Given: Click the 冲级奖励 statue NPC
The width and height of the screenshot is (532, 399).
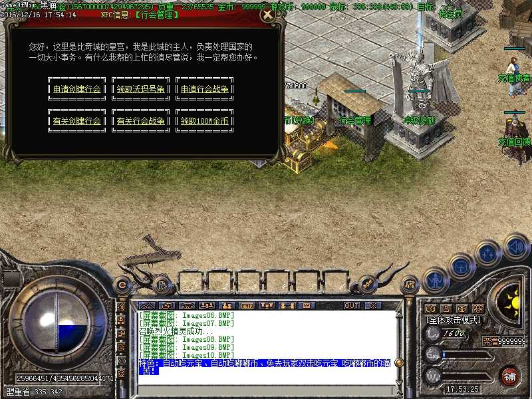Looking at the screenshot, I should [x=420, y=102].
